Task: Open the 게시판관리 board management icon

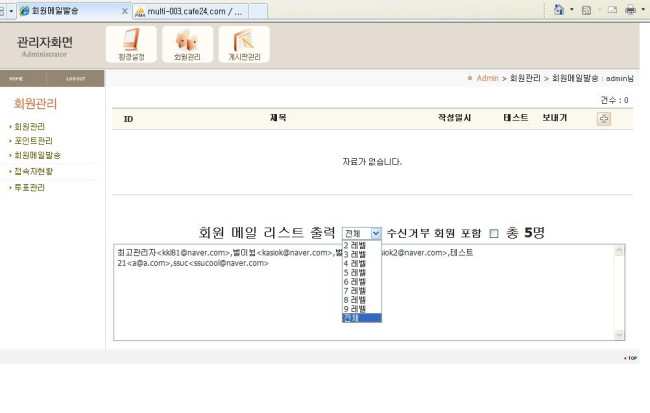Action: (244, 45)
